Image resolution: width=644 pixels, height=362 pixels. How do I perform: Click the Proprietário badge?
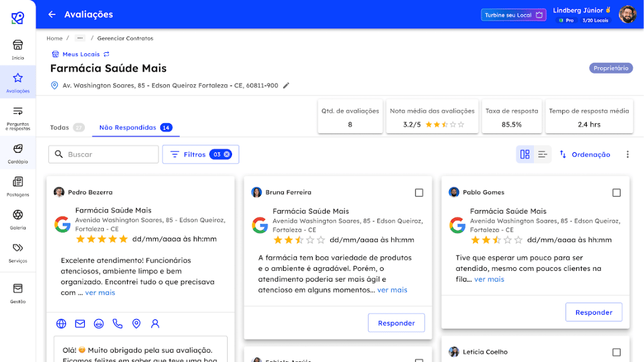(611, 68)
